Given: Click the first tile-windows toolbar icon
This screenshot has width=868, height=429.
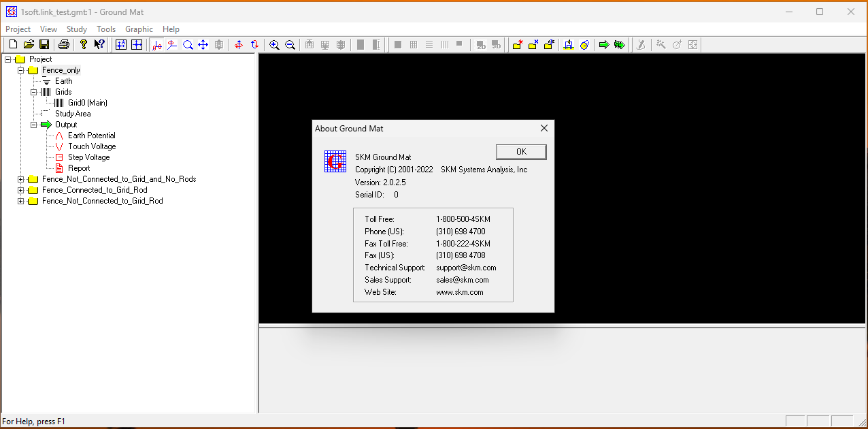Looking at the screenshot, I should [121, 45].
